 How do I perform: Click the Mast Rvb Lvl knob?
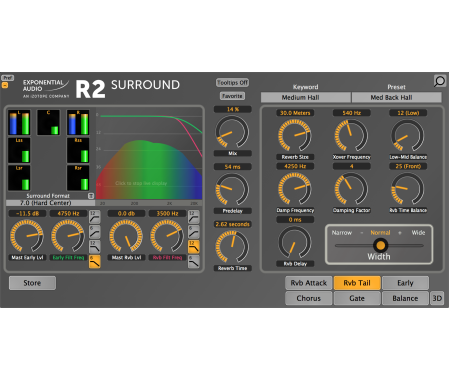(x=126, y=236)
